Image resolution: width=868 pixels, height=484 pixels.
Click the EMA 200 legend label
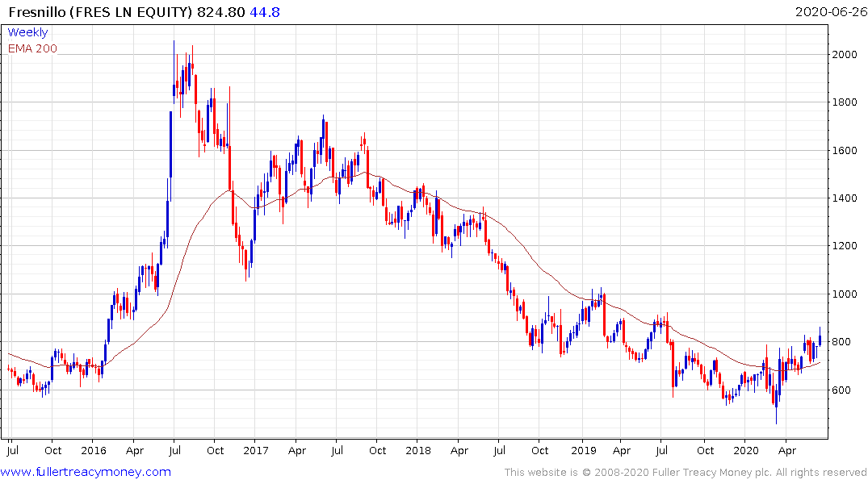coord(32,48)
